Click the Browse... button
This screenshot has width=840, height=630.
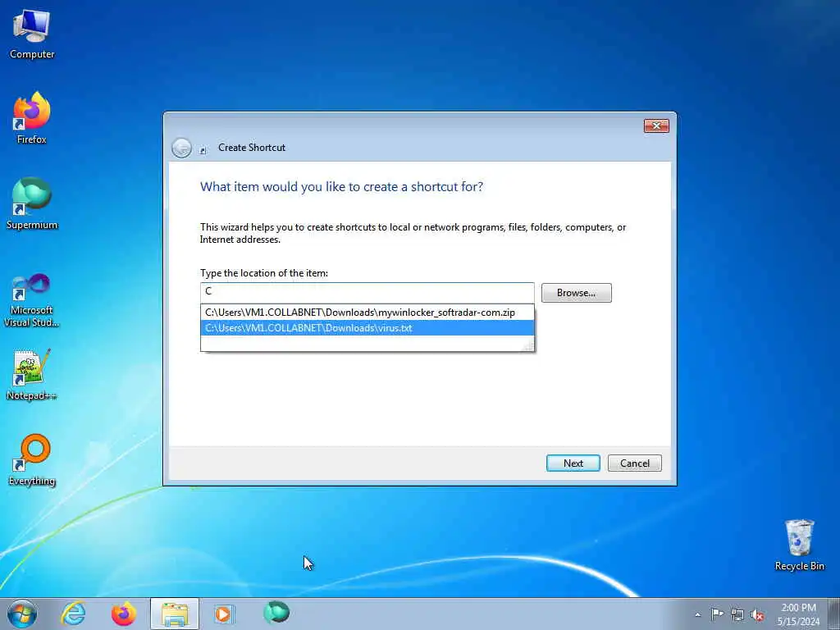pyautogui.click(x=577, y=293)
